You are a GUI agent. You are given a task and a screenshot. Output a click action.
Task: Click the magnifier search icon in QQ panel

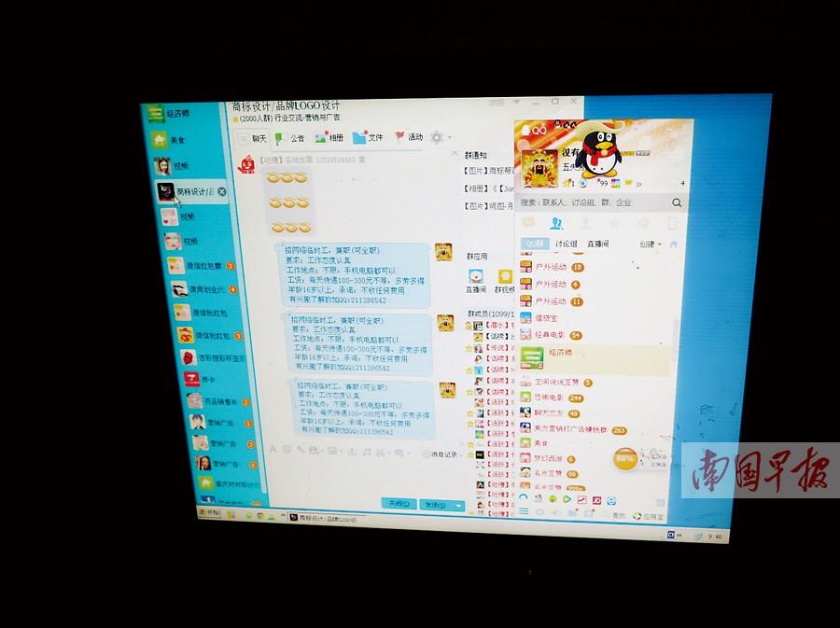[x=677, y=202]
